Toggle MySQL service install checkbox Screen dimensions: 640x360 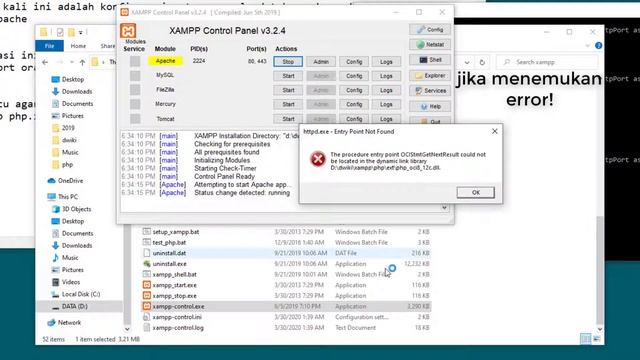(x=135, y=76)
